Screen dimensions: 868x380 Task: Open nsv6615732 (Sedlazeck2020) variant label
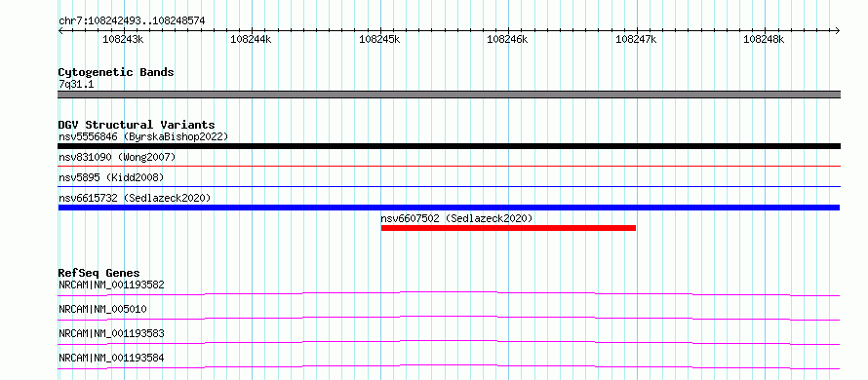coord(135,198)
